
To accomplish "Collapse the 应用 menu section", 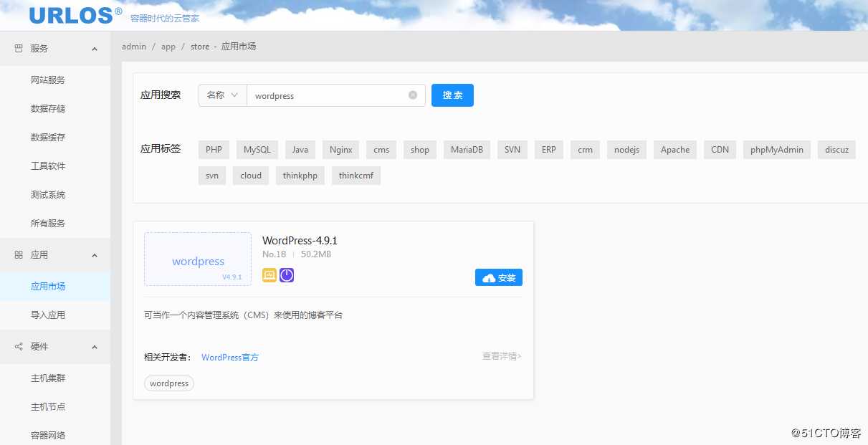I will (95, 255).
